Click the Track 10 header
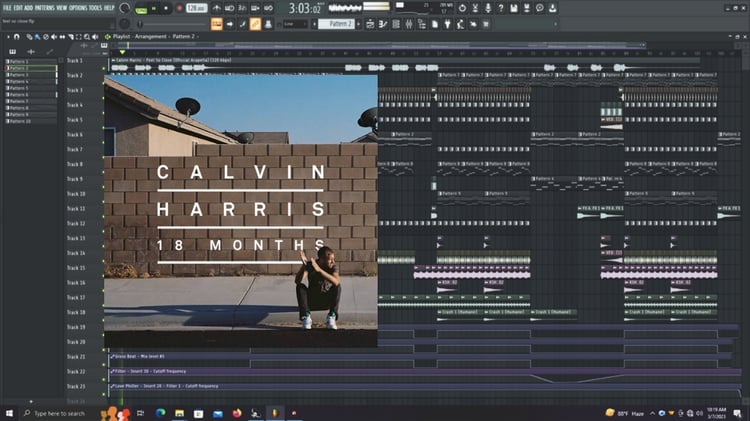 coord(77,194)
